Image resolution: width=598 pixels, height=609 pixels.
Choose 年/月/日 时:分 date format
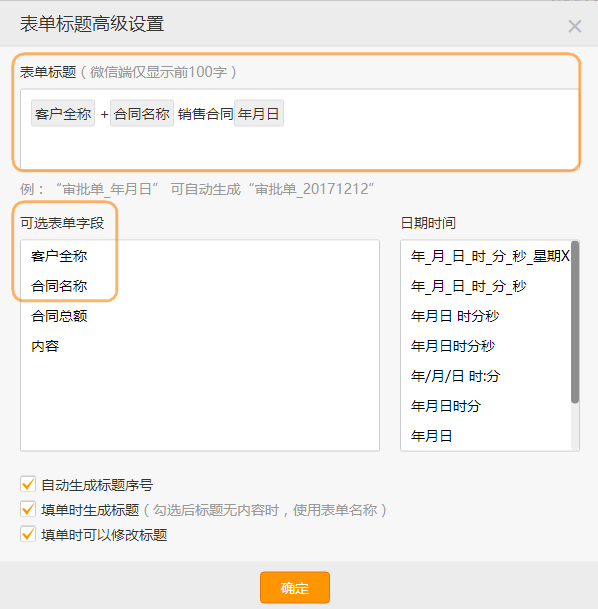pyautogui.click(x=455, y=376)
